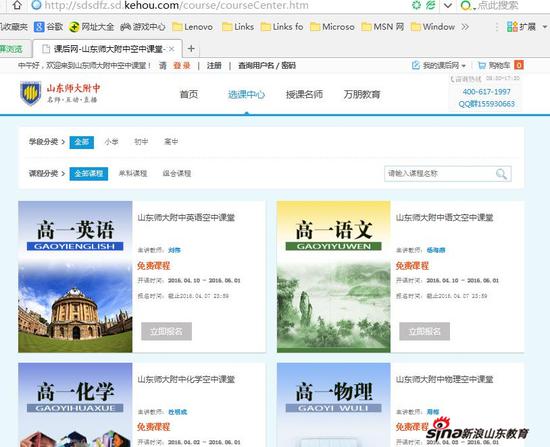Click 立即报名 button for 高一英语 course
This screenshot has height=447, width=550.
coord(167,331)
